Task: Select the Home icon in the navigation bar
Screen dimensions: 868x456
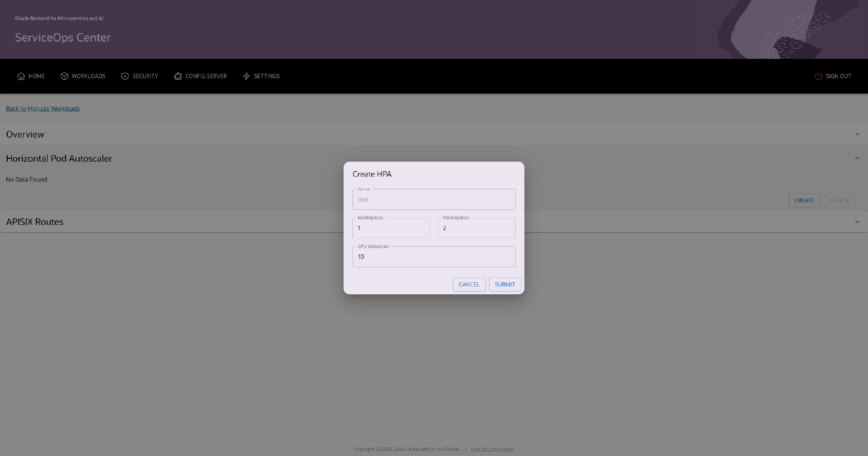Action: (21, 76)
